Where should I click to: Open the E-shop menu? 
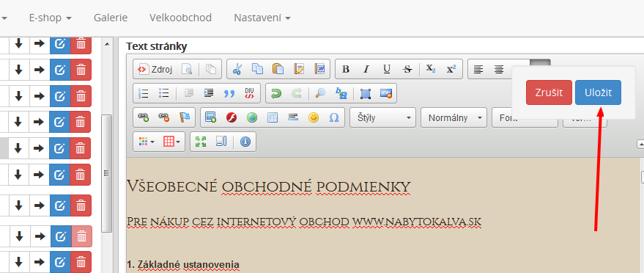pyautogui.click(x=51, y=18)
